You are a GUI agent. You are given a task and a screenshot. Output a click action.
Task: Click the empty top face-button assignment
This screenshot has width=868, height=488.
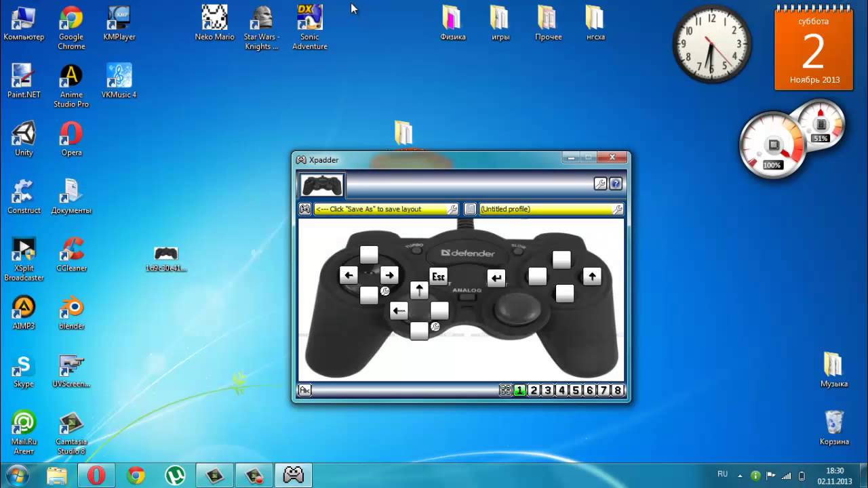click(561, 260)
